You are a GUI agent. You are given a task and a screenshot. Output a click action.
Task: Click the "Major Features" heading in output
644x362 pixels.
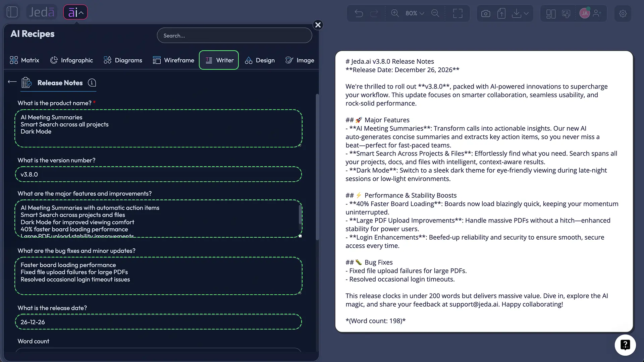click(387, 120)
